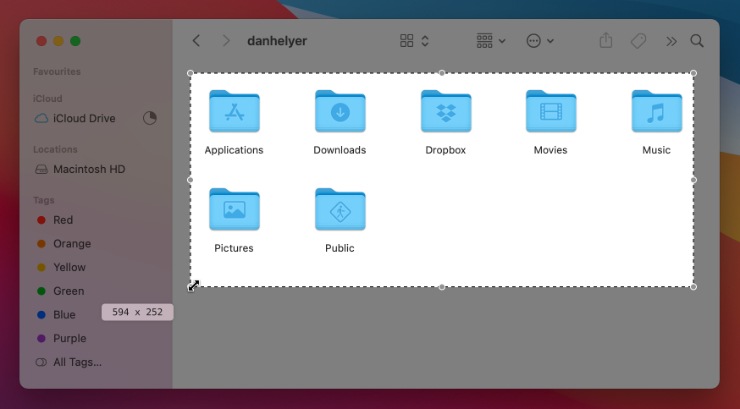This screenshot has height=409, width=740.
Task: Click the top-centre selection handle
Action: pyautogui.click(x=442, y=73)
